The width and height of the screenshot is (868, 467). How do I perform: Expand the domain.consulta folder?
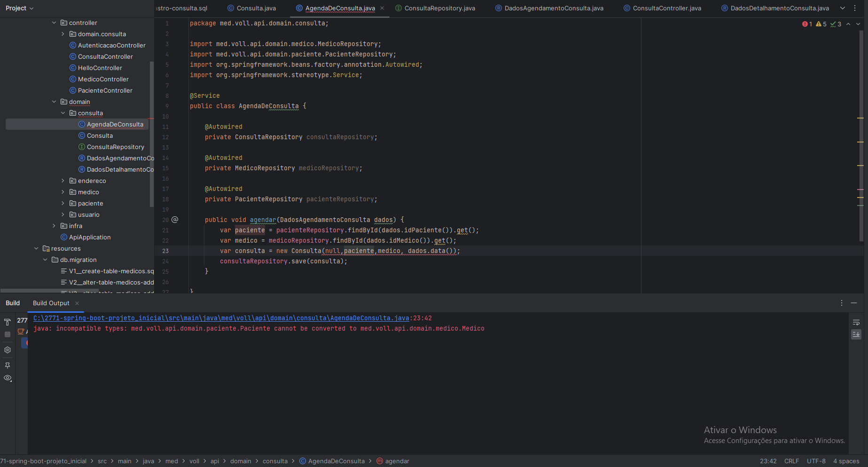pos(63,34)
